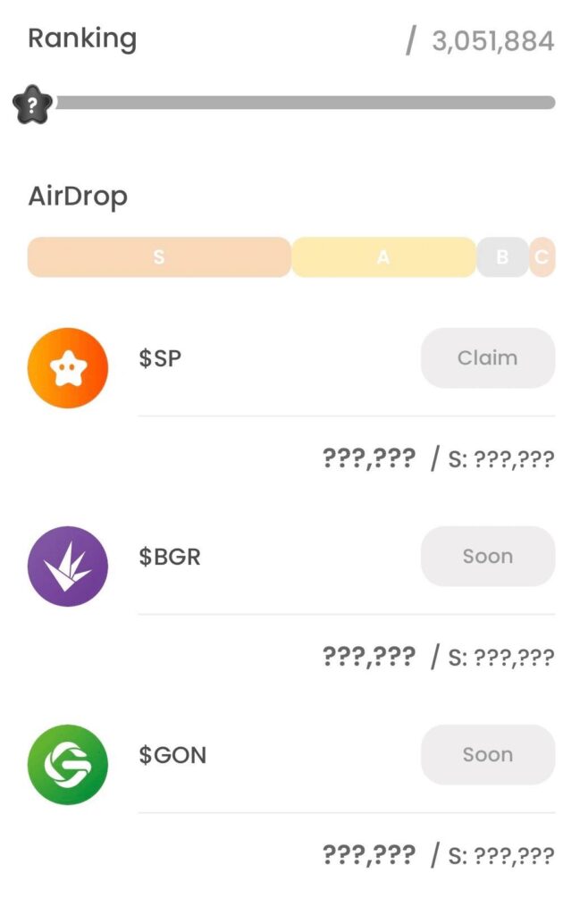This screenshot has height=915, width=588.
Task: Claim the $SP airdrop
Action: (x=488, y=357)
